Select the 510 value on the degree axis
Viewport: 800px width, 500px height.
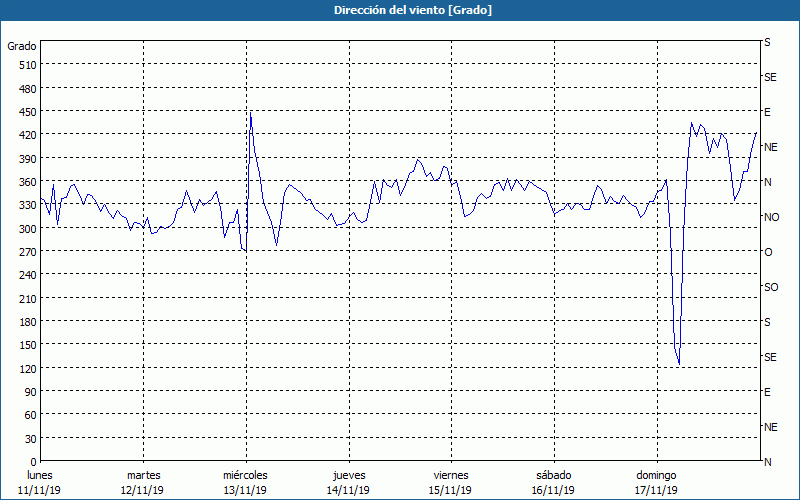[x=29, y=65]
